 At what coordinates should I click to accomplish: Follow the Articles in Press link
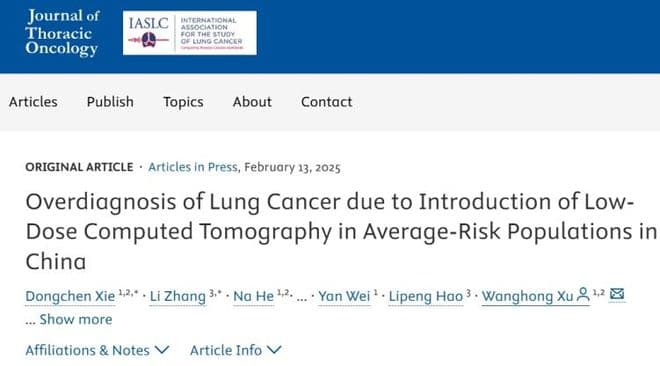(193, 167)
